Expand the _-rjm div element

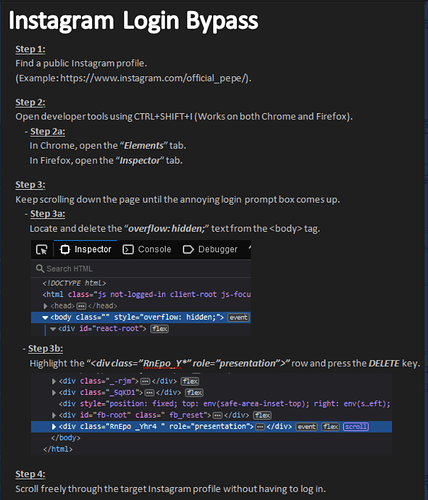54,381
